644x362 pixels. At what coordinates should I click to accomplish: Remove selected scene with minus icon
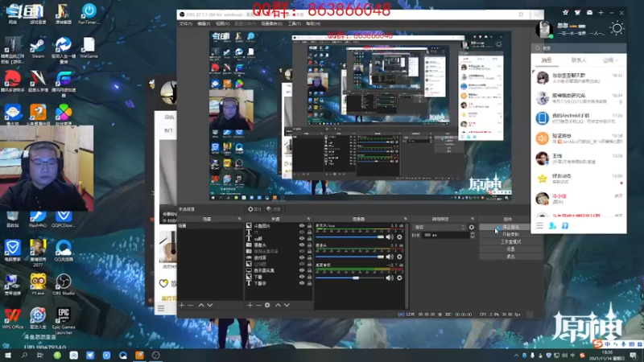point(191,305)
